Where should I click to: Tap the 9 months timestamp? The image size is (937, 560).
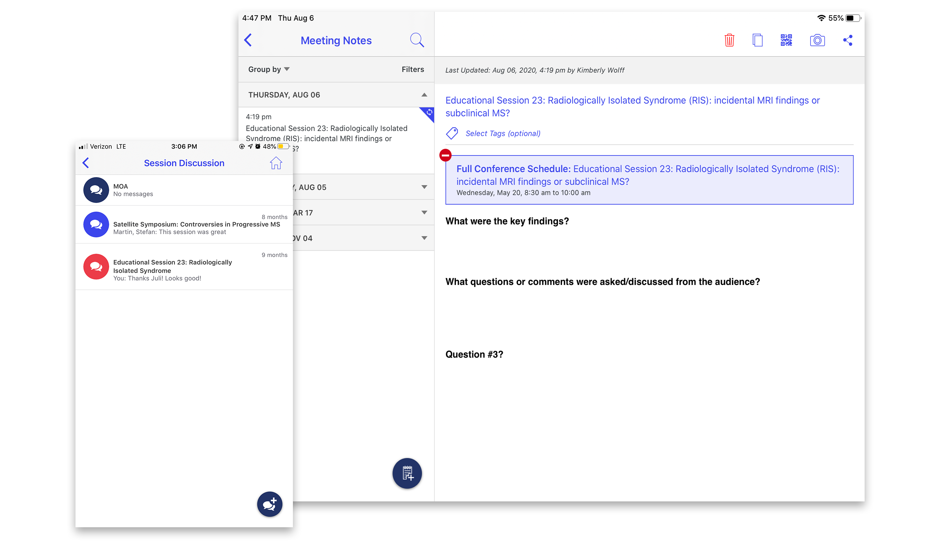pos(274,255)
